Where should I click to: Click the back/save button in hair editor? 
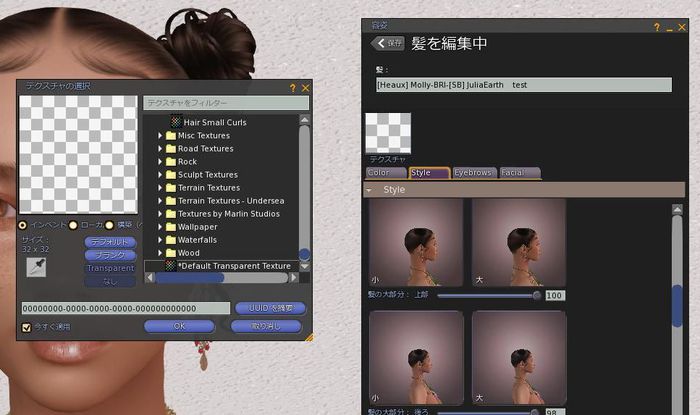[x=388, y=43]
